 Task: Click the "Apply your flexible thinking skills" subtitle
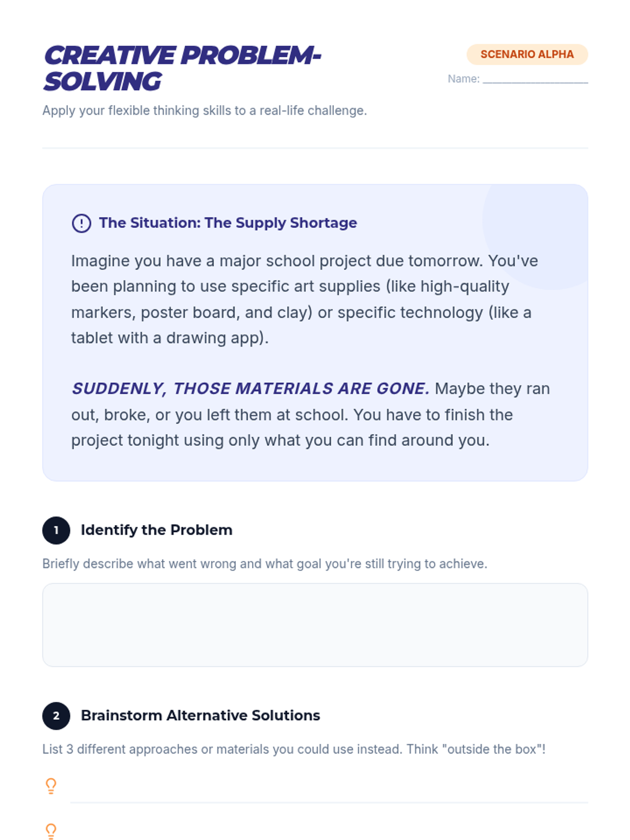point(204,111)
